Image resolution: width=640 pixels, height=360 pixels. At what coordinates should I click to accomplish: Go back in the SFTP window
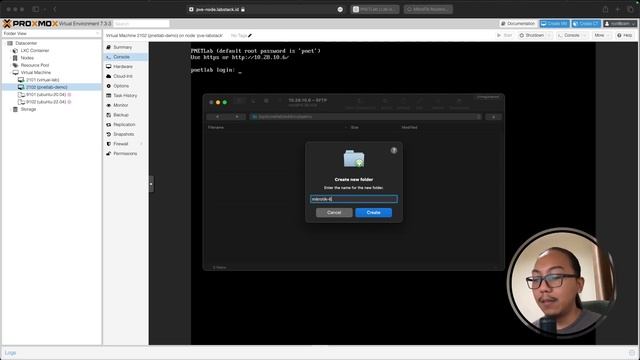(217, 117)
